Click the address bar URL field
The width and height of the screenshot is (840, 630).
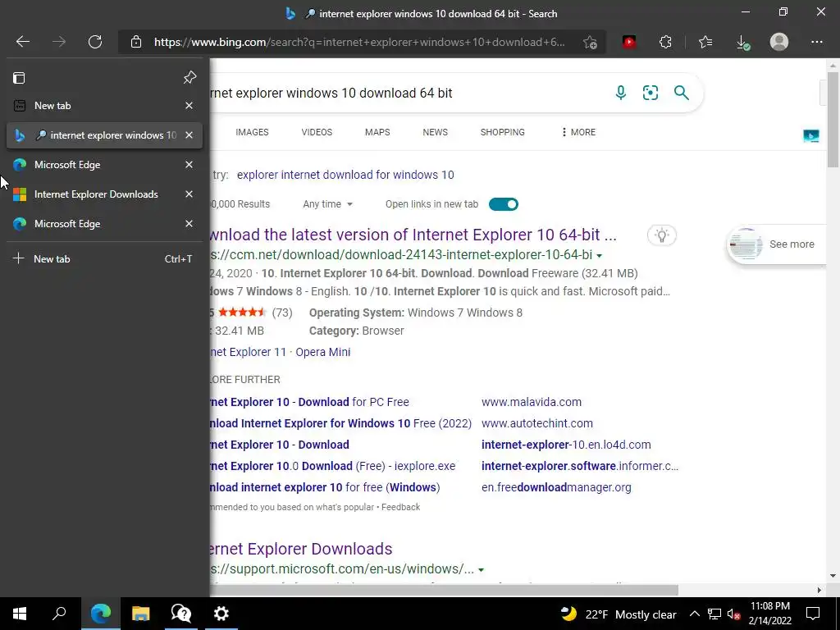359,42
